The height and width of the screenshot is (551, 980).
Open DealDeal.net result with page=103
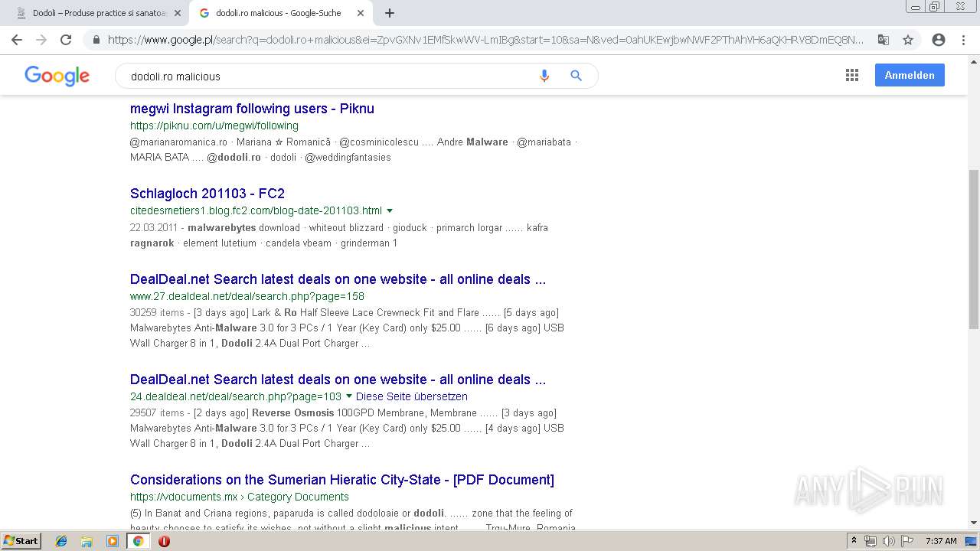pos(338,380)
